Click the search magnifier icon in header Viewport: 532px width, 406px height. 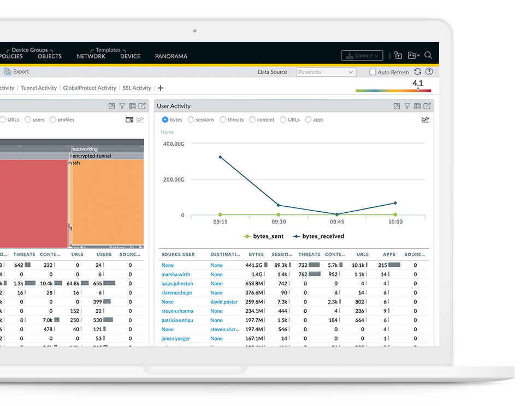pyautogui.click(x=428, y=56)
